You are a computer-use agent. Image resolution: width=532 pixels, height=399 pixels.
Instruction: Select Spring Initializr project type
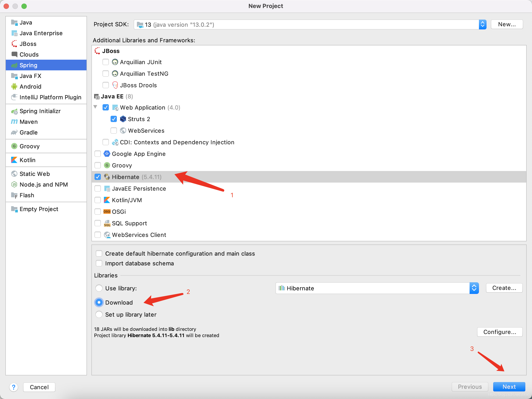click(40, 111)
